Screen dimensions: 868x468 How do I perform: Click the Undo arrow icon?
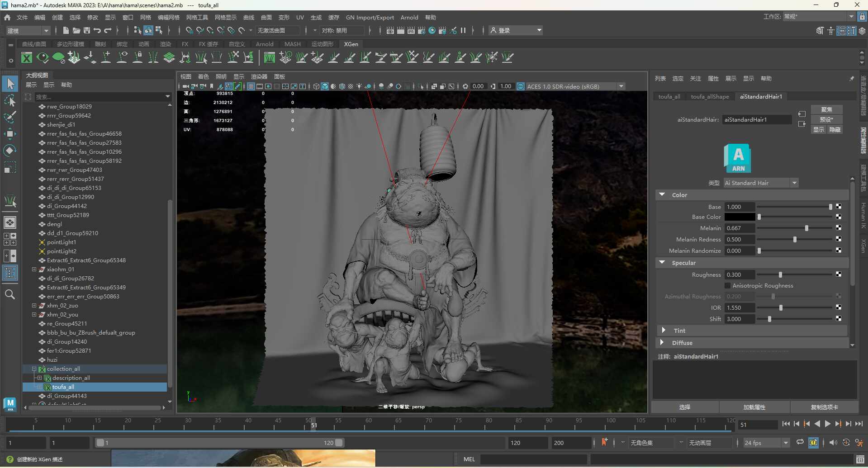97,30
